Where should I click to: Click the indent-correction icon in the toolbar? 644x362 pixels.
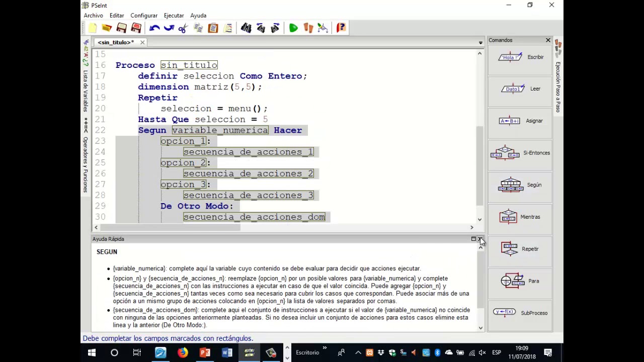coord(227,28)
